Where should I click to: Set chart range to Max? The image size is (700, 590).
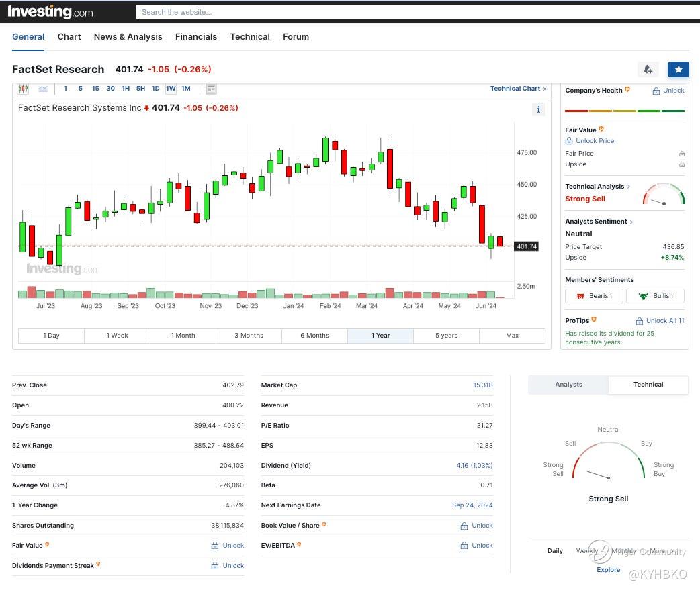click(512, 336)
